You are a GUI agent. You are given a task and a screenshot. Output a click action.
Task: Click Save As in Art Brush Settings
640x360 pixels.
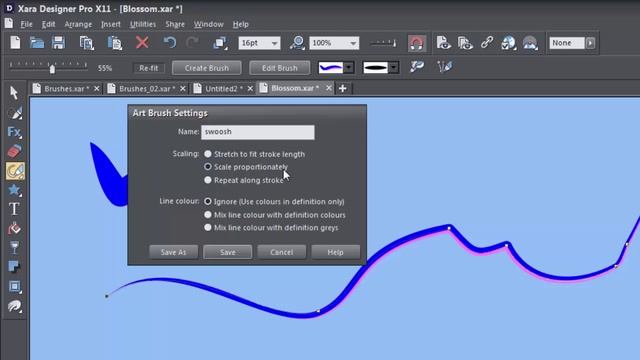pos(173,252)
